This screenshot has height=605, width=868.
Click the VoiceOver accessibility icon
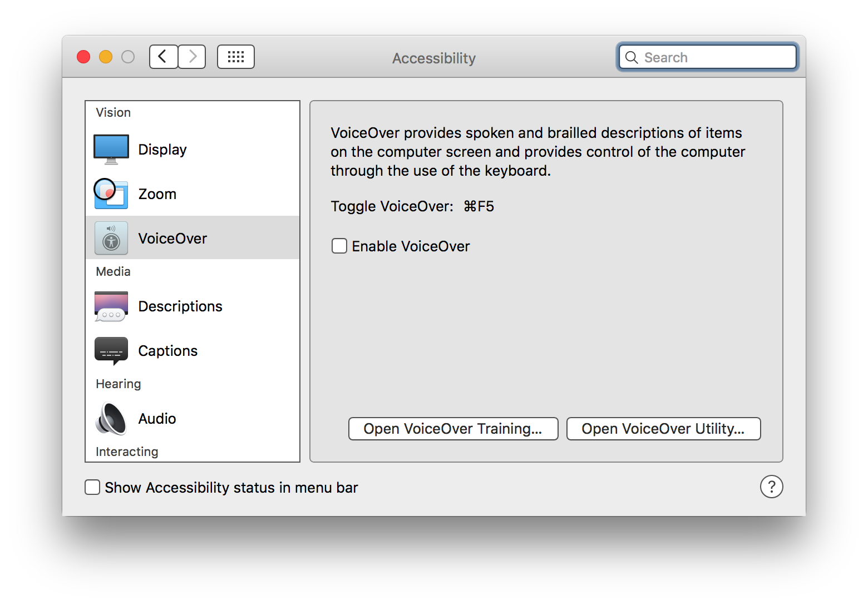tap(111, 238)
